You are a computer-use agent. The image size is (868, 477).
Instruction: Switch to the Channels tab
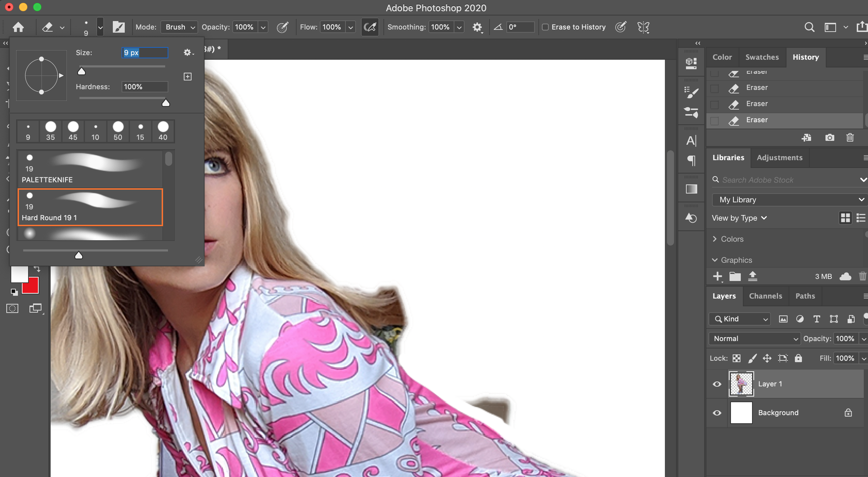click(765, 296)
